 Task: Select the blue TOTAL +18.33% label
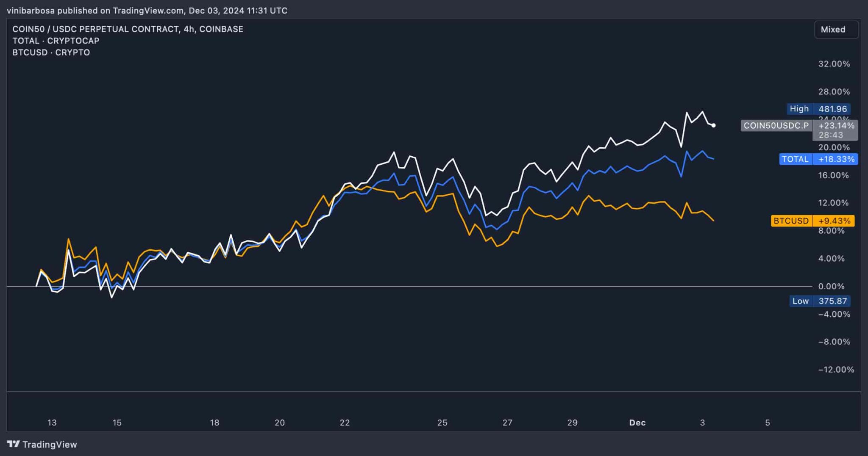pyautogui.click(x=818, y=159)
